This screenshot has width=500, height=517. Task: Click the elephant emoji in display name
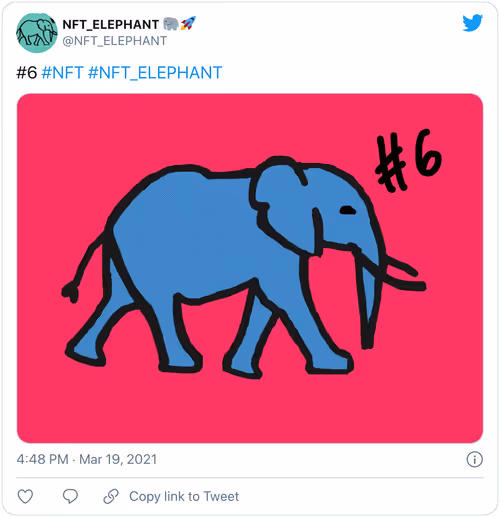point(171,24)
